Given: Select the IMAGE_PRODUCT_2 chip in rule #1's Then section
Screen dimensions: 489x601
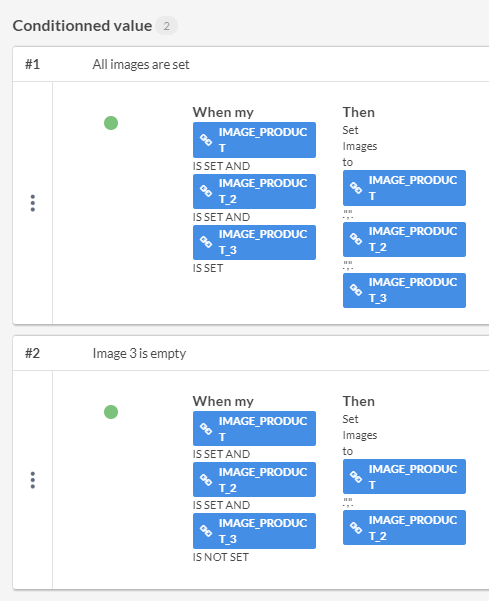Looking at the screenshot, I should pyautogui.click(x=404, y=239).
